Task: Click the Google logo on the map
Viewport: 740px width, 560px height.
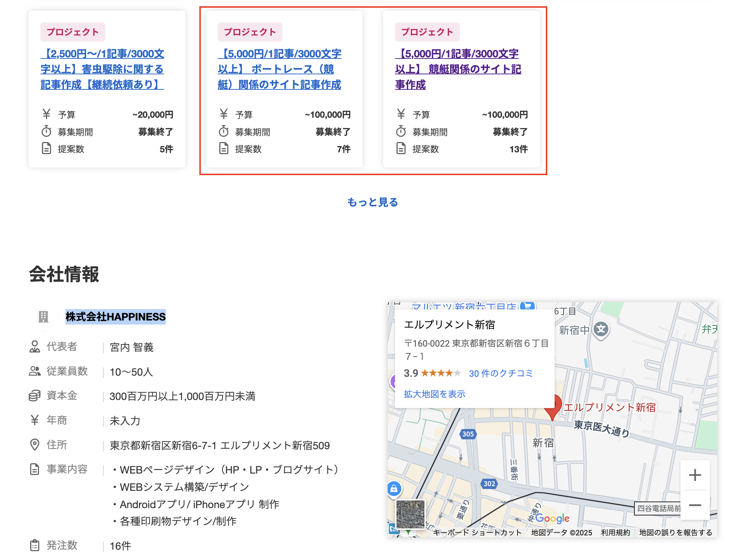Action: 552,518
